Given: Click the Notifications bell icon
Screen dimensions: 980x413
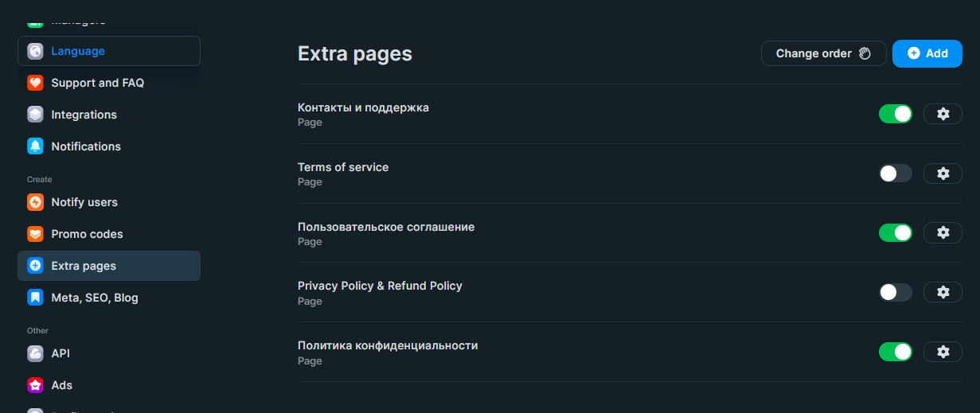Looking at the screenshot, I should 35,146.
